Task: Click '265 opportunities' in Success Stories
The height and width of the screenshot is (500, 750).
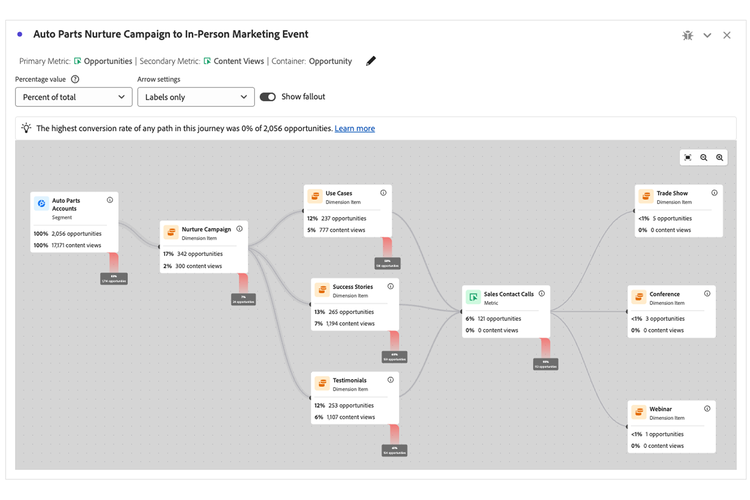Action: point(351,311)
